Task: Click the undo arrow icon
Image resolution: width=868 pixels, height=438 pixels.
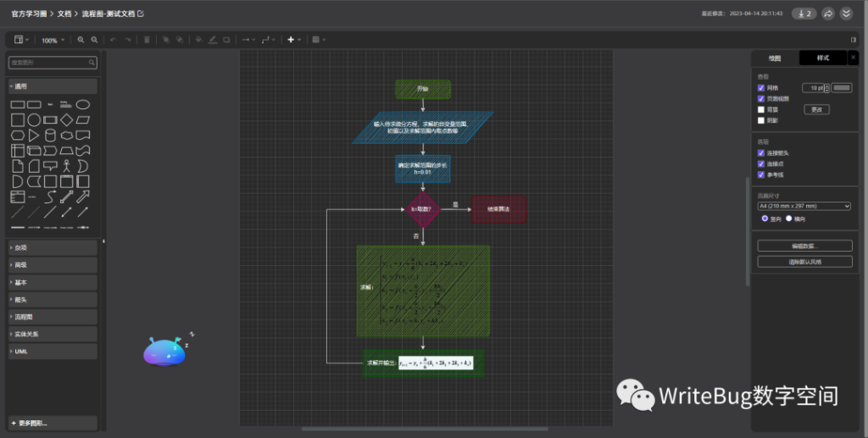Action: 113,40
